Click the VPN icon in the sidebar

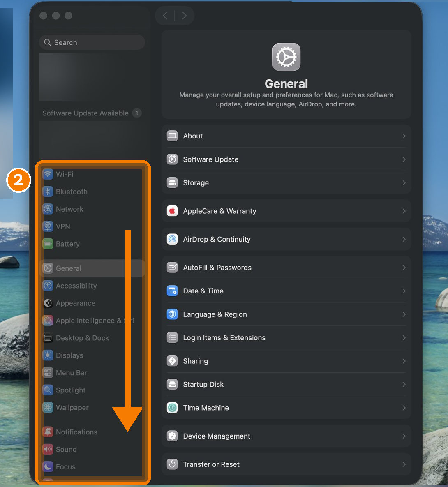pos(48,226)
